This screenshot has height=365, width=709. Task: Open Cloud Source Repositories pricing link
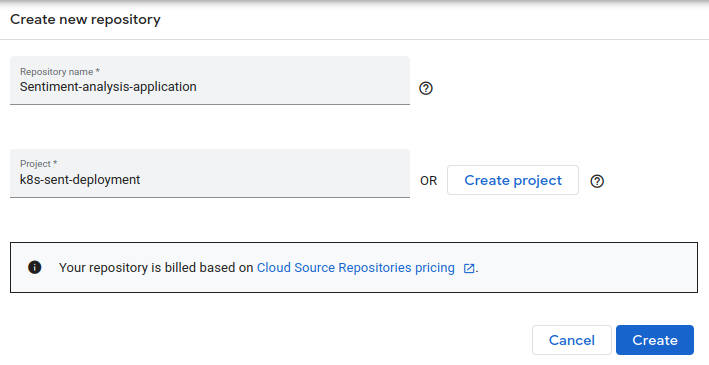click(x=355, y=268)
